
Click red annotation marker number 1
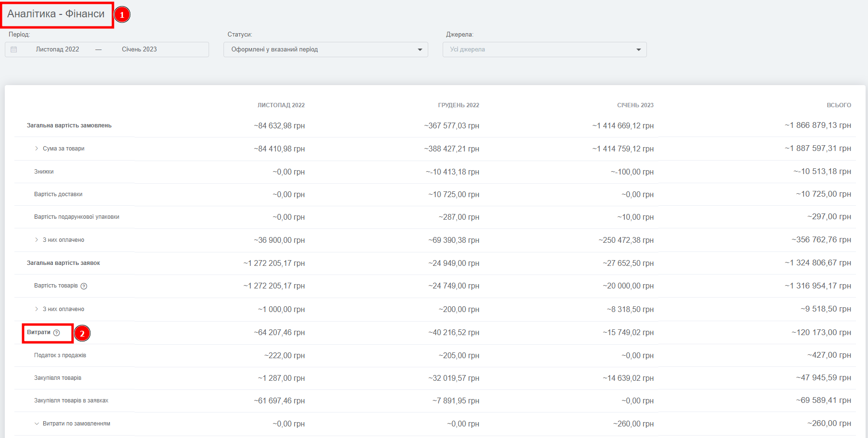(x=122, y=15)
